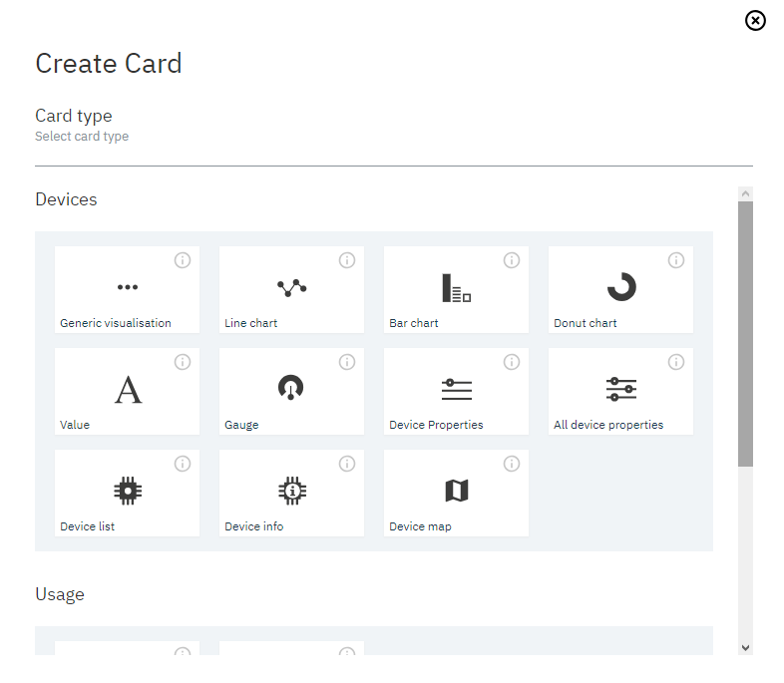Click the Device list label

click(x=88, y=526)
